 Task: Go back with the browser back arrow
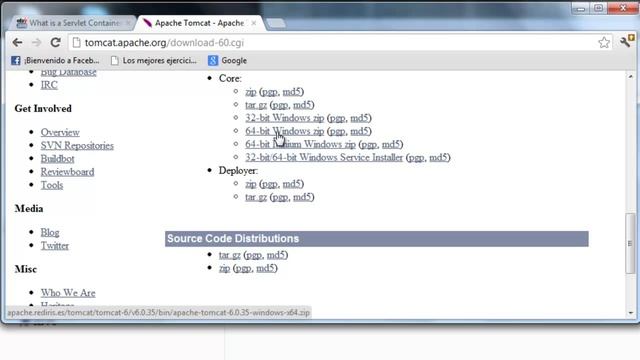point(17,42)
